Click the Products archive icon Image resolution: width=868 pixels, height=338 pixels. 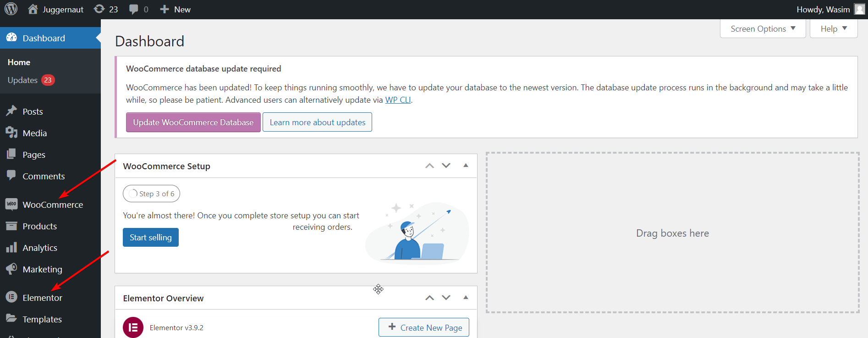coord(11,226)
